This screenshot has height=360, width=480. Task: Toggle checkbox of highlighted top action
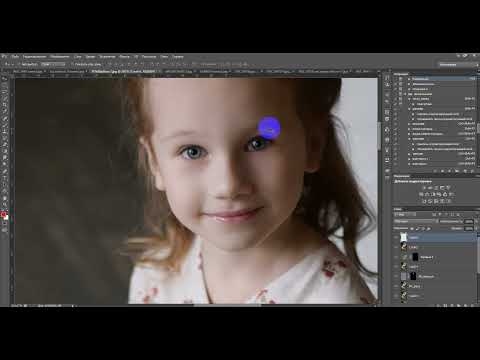click(396, 79)
